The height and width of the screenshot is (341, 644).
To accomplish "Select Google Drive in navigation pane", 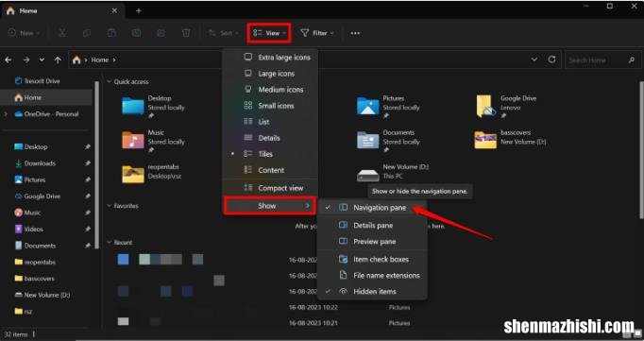I will 38,196.
